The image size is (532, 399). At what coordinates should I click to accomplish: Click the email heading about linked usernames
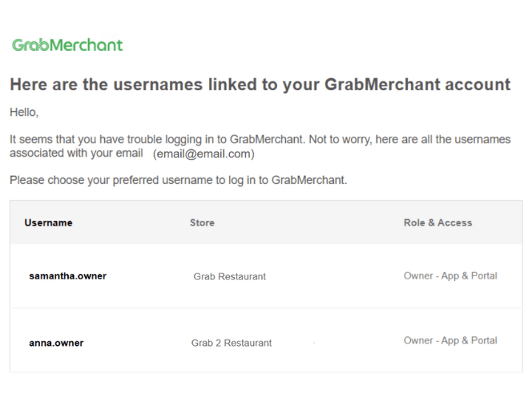(260, 84)
